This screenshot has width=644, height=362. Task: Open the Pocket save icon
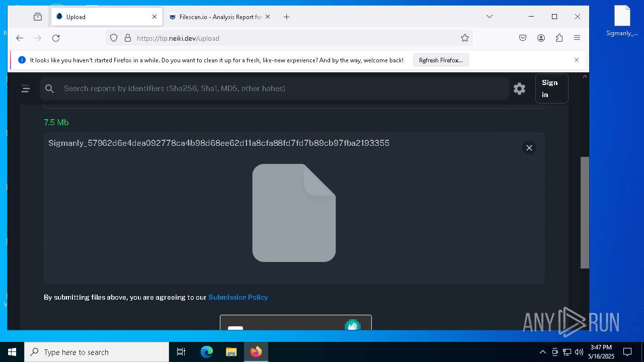[x=523, y=38]
